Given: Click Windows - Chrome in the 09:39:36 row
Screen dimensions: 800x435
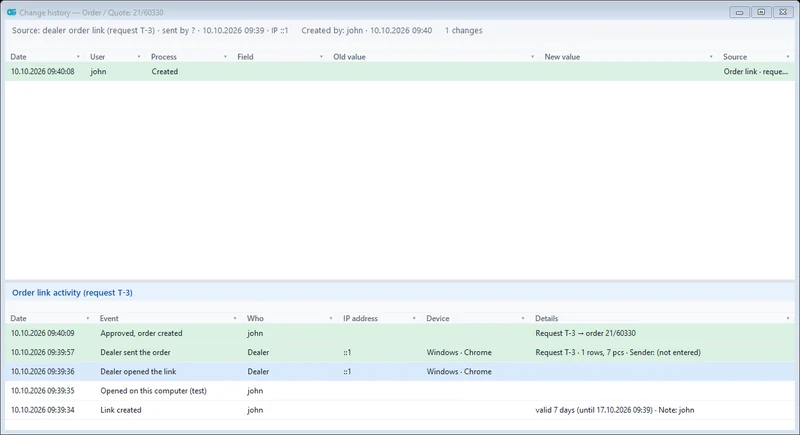Looking at the screenshot, I should (459, 372).
